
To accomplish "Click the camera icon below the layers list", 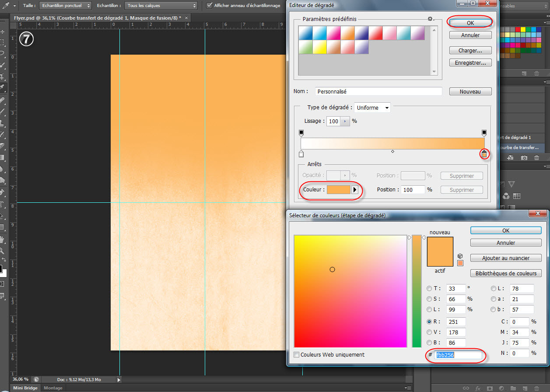I will 524,158.
